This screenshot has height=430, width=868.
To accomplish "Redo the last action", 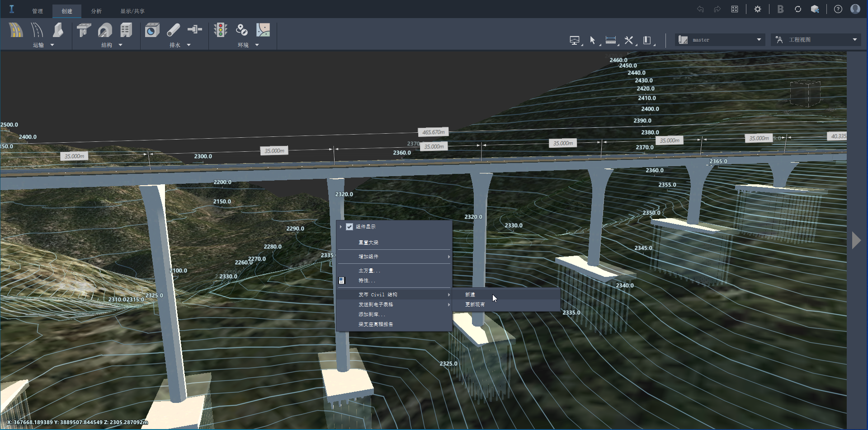I will [x=717, y=9].
